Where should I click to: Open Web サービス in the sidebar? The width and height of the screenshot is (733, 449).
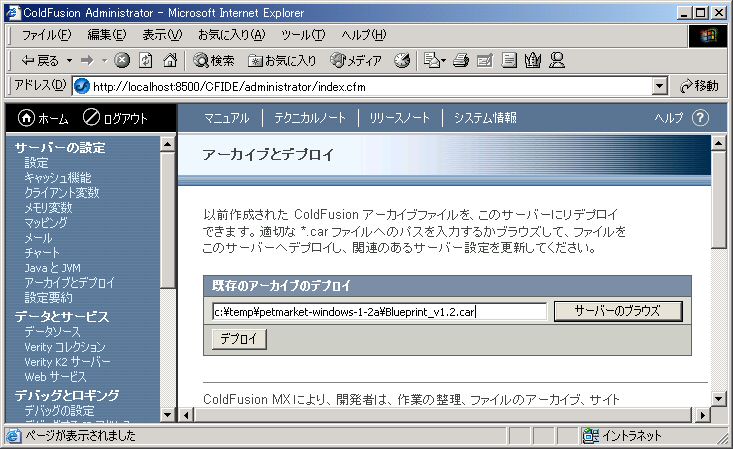click(x=55, y=377)
